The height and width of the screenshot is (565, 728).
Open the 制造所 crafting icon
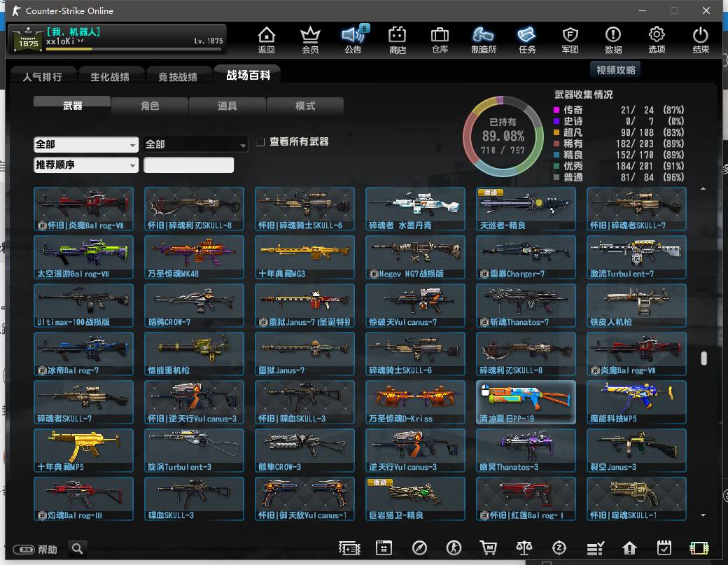coord(483,39)
